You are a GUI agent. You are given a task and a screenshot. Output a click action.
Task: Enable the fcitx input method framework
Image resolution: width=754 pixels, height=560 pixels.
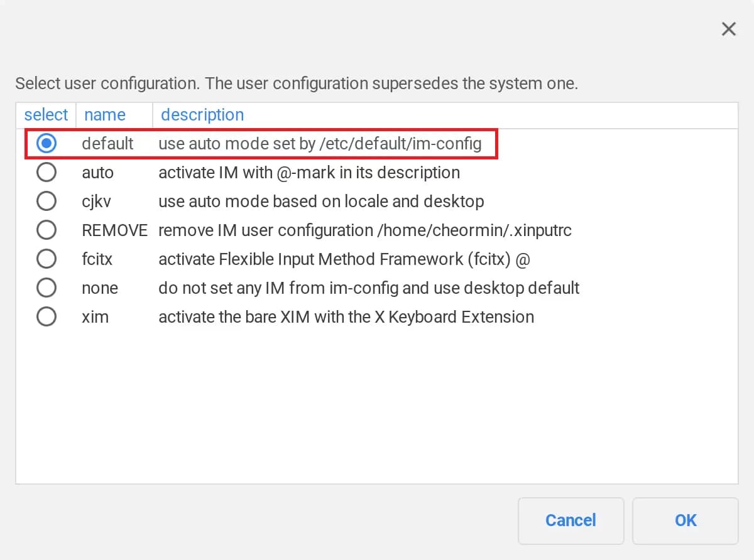coord(46,258)
